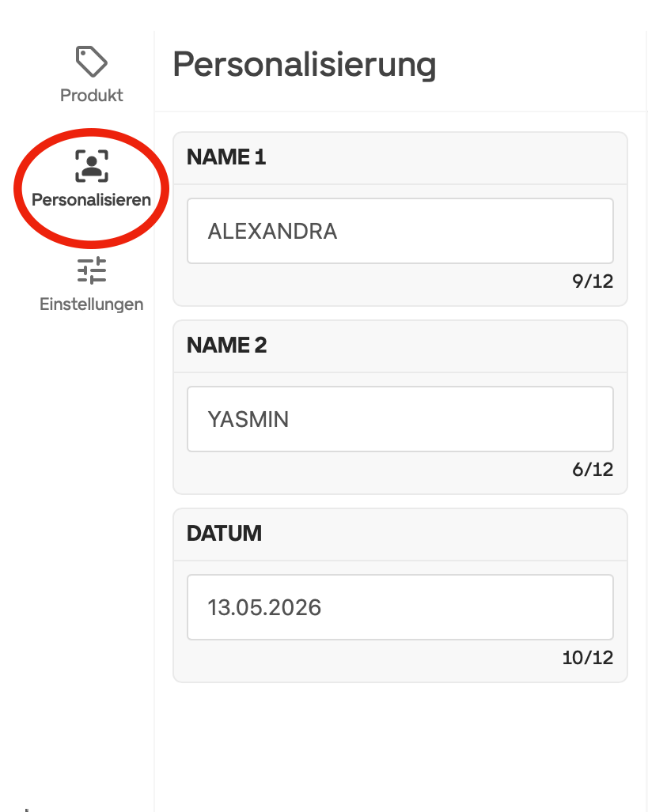Click the Produkt tag icon

pos(91,61)
